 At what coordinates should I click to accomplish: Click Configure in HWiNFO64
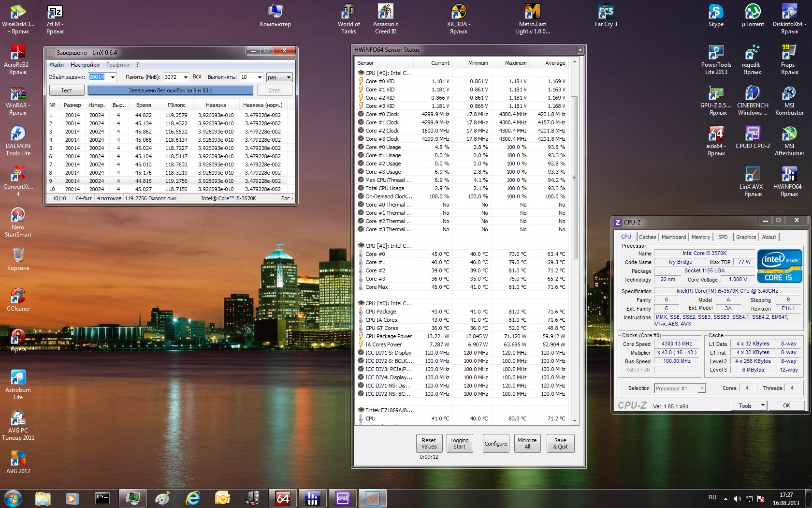click(x=496, y=444)
